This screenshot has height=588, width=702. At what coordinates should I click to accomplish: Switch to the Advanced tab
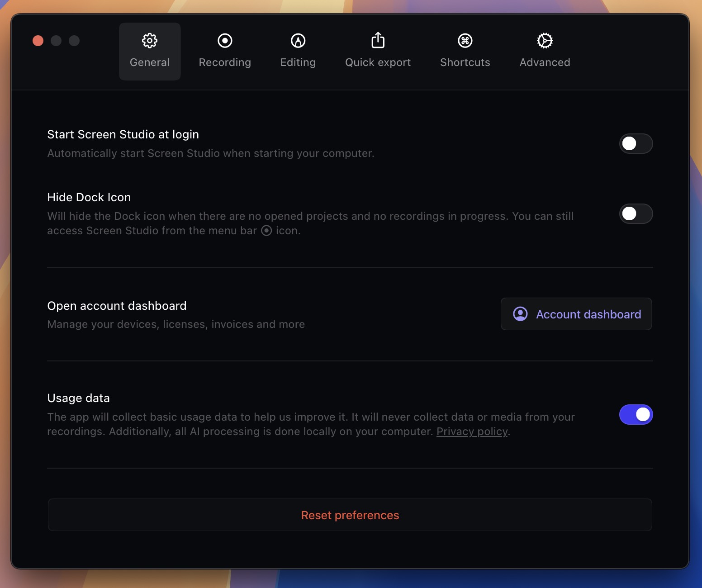[x=545, y=51]
